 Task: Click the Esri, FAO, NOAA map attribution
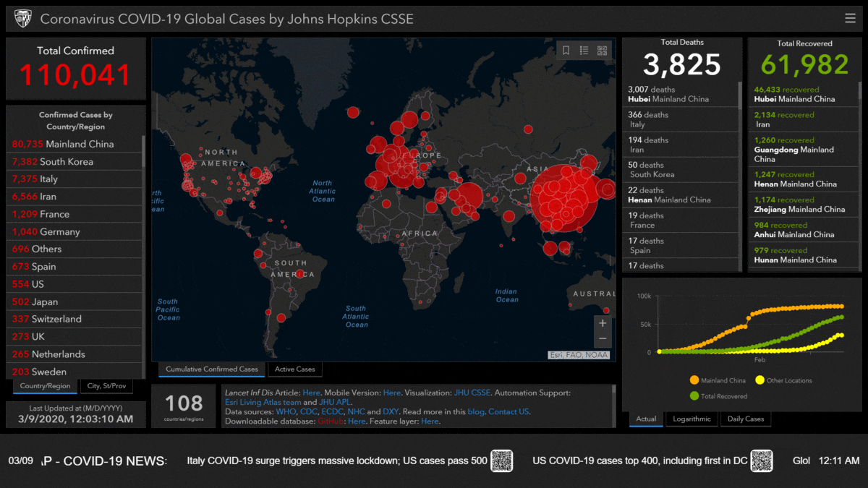coord(579,355)
